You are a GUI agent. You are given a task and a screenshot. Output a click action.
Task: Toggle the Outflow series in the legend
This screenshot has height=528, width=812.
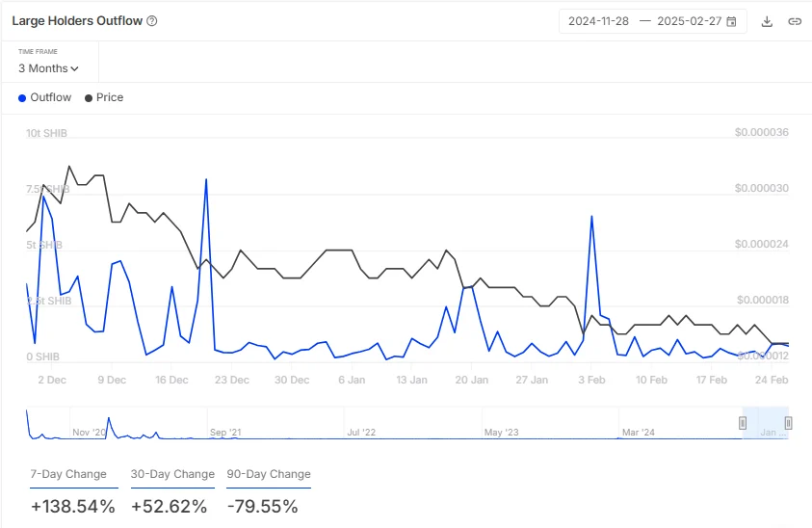(50, 97)
